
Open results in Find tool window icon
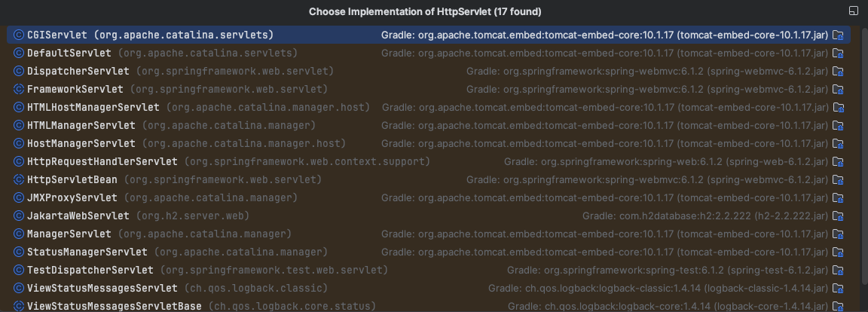(x=853, y=11)
